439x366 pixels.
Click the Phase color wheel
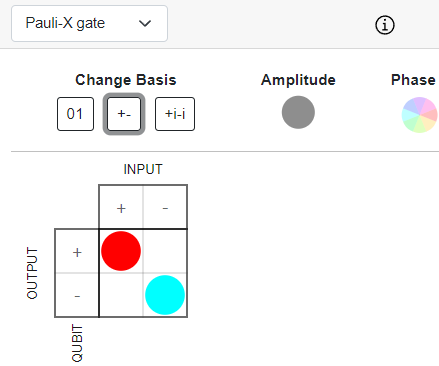pos(420,115)
